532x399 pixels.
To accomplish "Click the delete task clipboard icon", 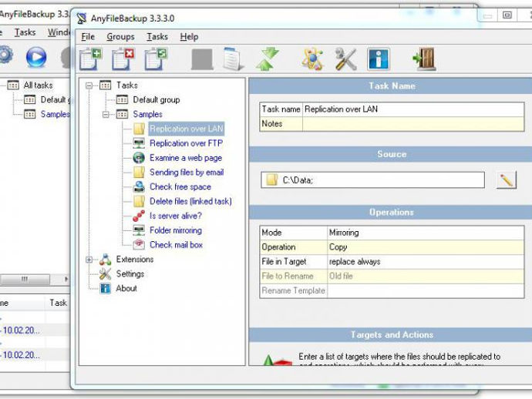I will (123, 59).
